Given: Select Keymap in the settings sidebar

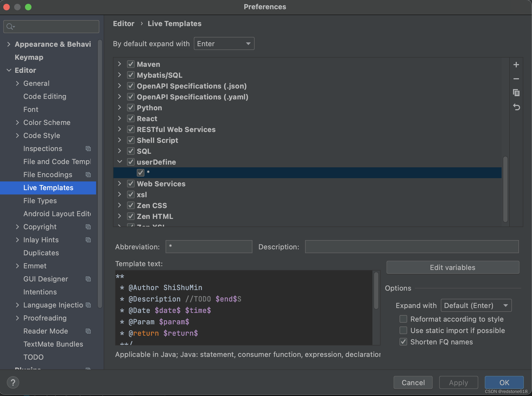Looking at the screenshot, I should coord(29,57).
